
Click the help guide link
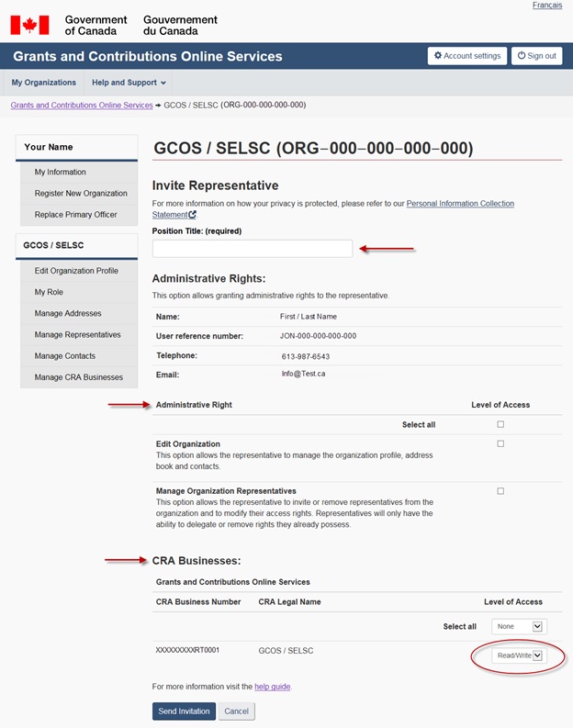[x=272, y=687]
